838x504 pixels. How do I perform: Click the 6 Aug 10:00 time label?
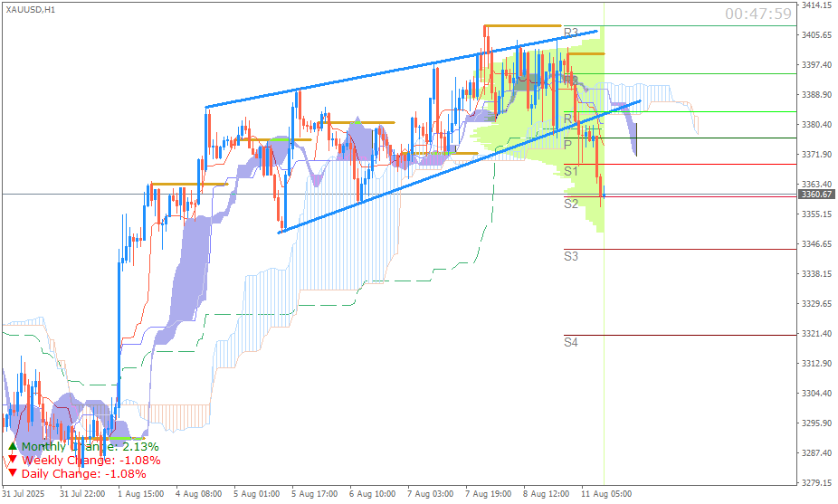point(372,494)
